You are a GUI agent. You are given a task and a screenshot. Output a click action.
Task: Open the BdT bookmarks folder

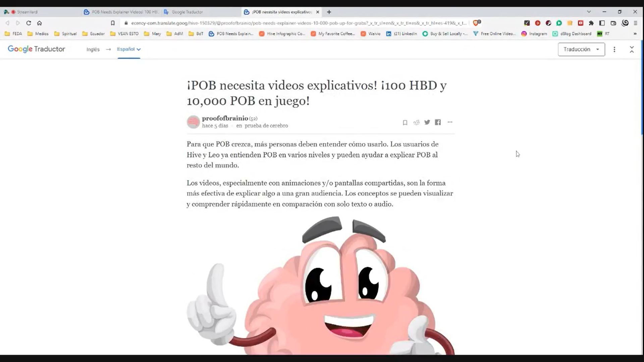pos(196,34)
